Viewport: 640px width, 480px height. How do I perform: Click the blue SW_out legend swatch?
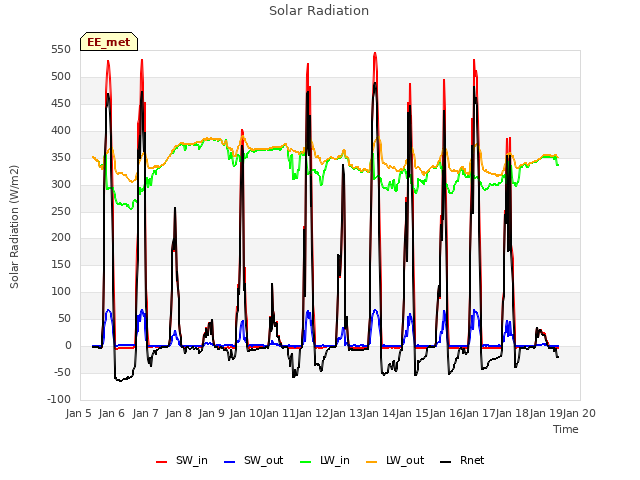(x=230, y=462)
